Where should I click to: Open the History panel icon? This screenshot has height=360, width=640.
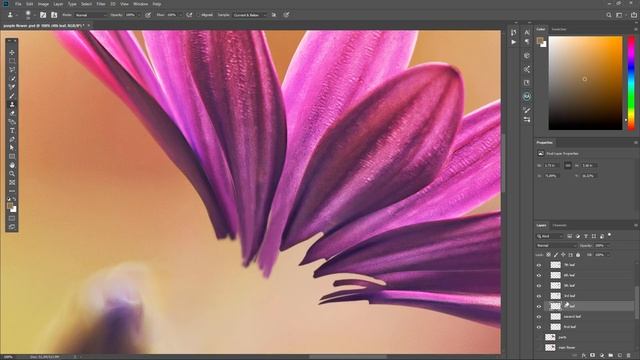(513, 32)
